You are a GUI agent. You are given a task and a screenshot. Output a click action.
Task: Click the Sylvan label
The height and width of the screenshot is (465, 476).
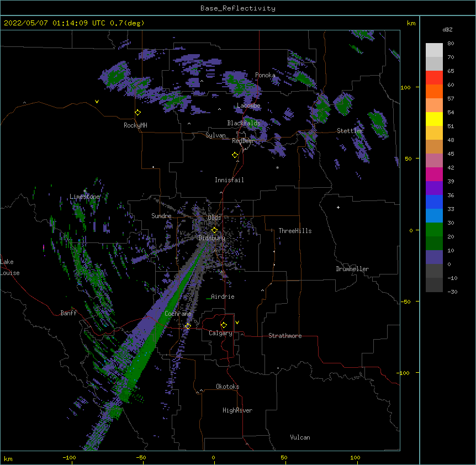coord(216,135)
